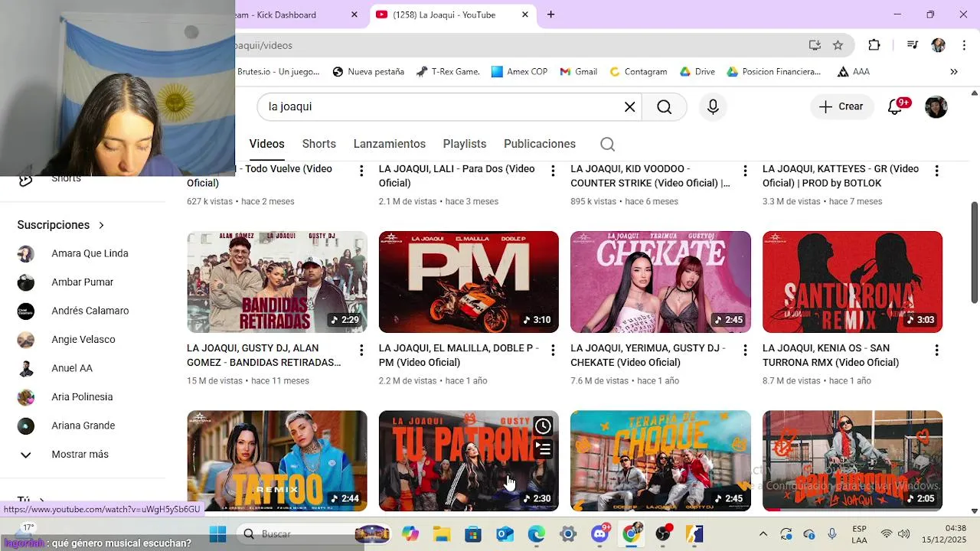Open options menu for PM video
980x551 pixels.
pos(553,350)
